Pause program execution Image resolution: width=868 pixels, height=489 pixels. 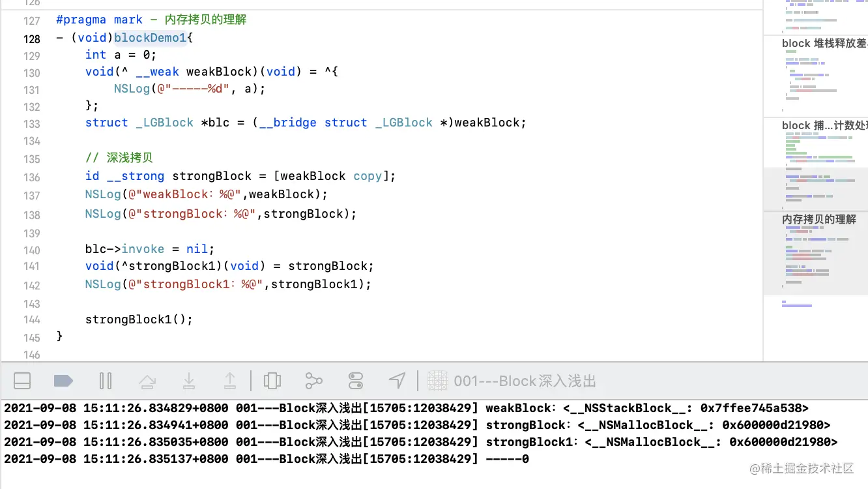pos(106,380)
